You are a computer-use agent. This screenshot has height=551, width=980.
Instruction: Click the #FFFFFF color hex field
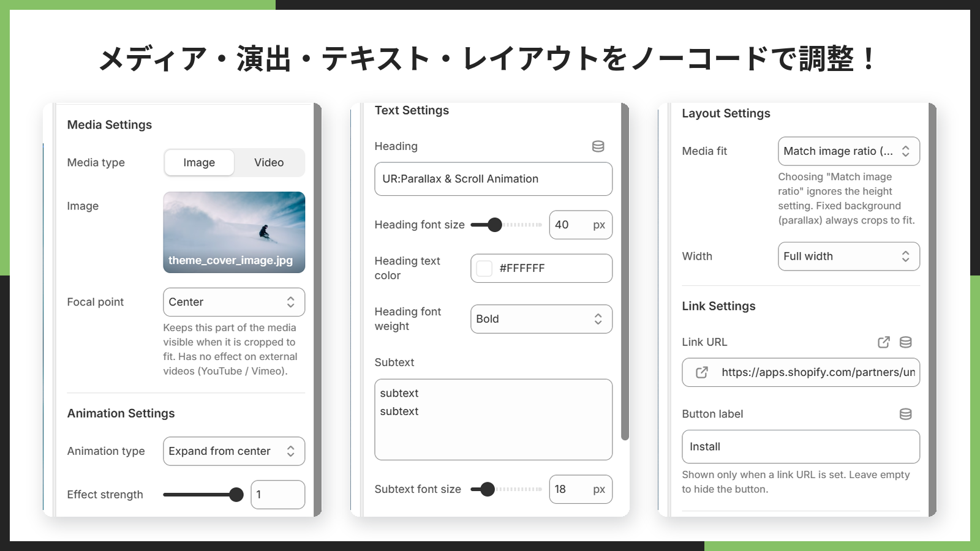point(541,268)
